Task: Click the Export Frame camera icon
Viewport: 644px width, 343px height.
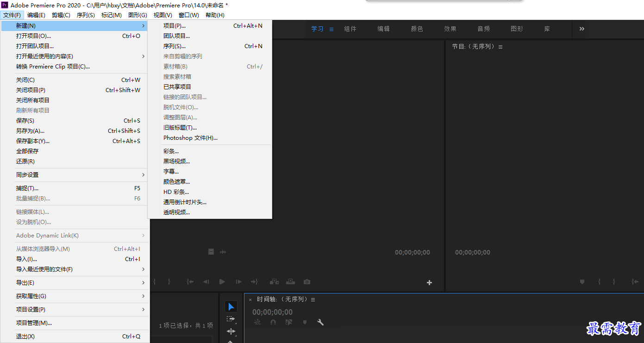Action: click(x=306, y=281)
